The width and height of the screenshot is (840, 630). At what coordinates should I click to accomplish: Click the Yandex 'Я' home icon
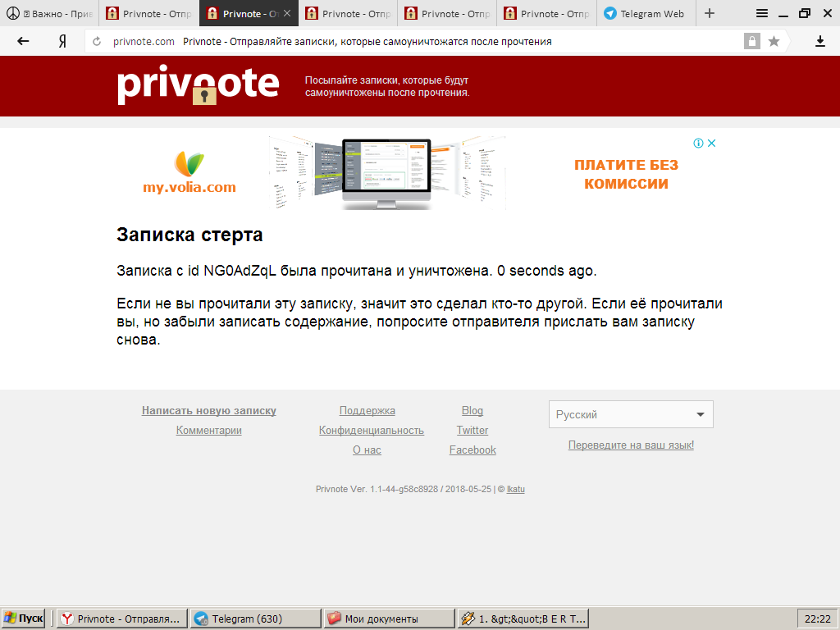pyautogui.click(x=62, y=41)
